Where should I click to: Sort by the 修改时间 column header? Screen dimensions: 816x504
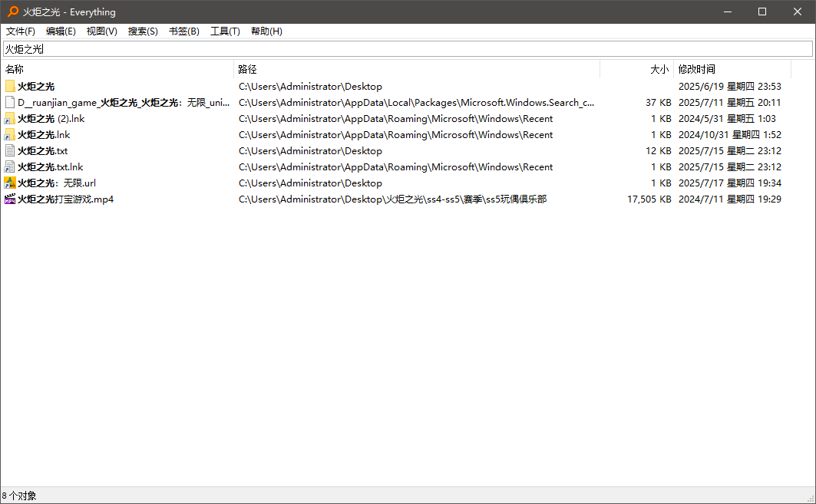[729, 69]
